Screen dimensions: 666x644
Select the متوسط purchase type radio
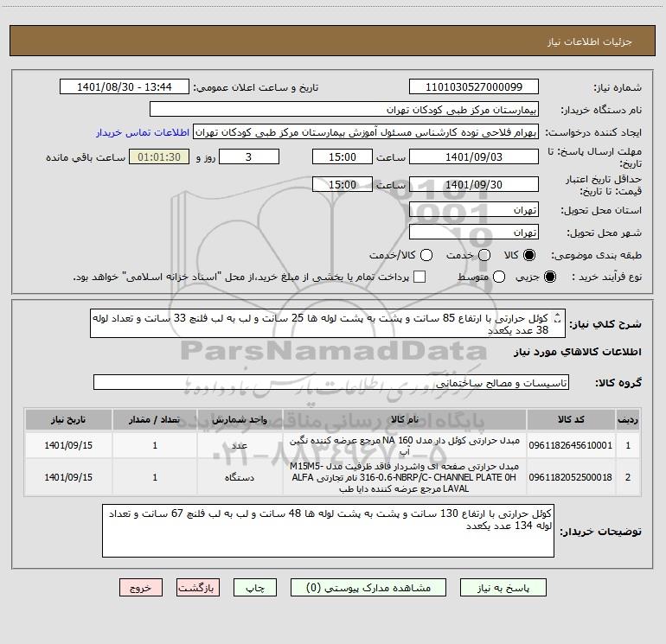[499, 277]
